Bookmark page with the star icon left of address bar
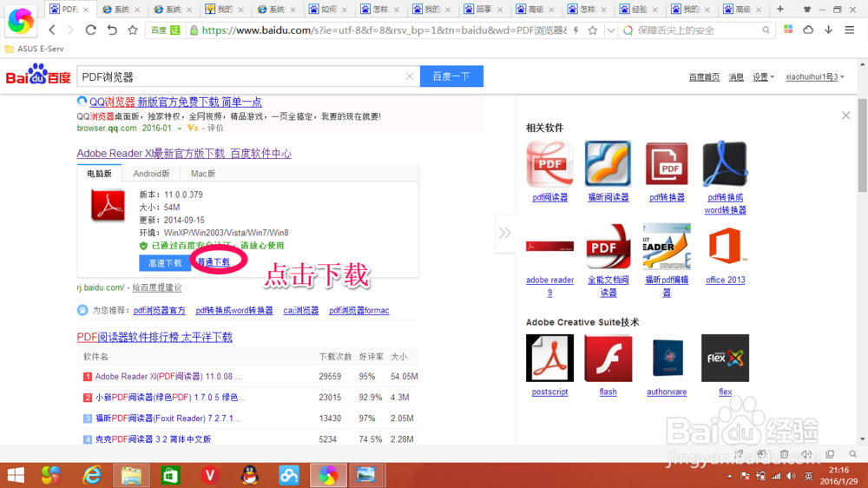Viewport: 868px width, 488px height. tap(133, 30)
